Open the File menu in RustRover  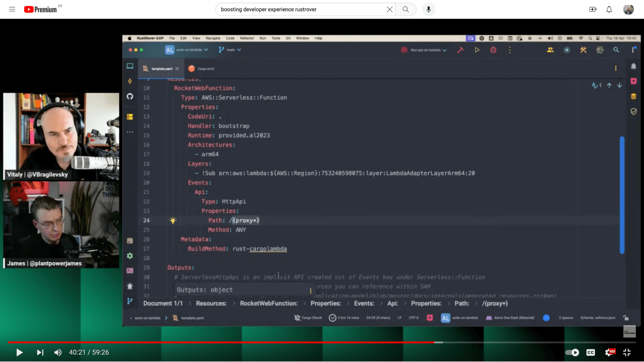(172, 38)
